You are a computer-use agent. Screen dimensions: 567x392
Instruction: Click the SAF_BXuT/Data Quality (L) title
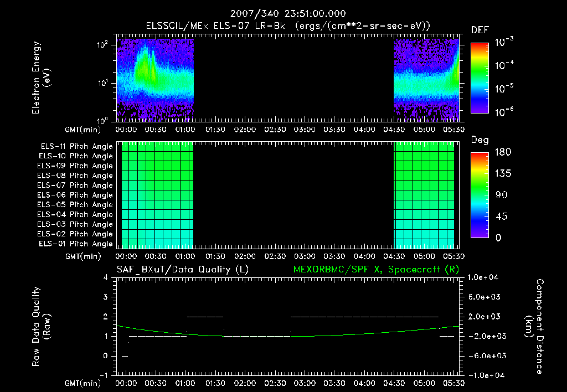coord(183,270)
